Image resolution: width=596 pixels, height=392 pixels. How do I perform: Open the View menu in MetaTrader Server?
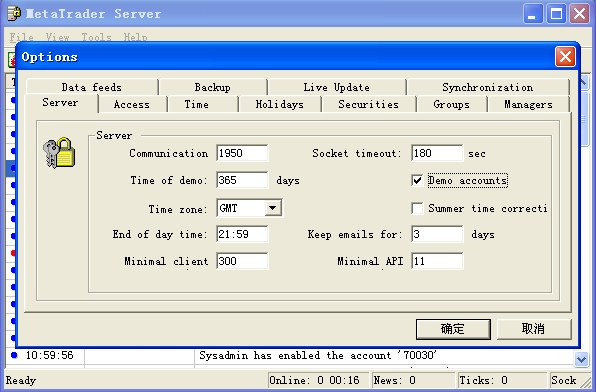click(x=57, y=37)
